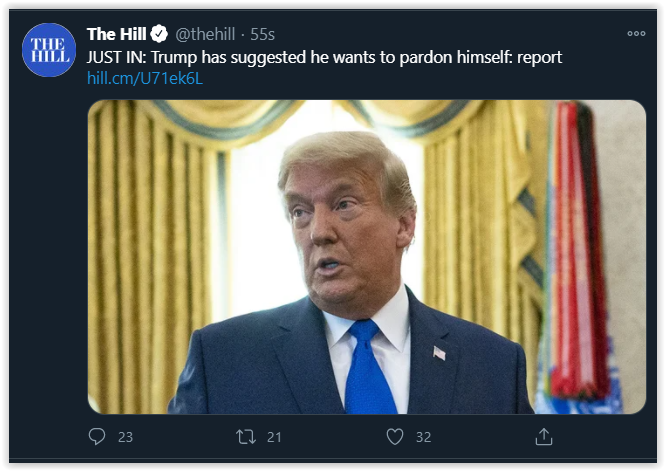
Task: Open The Hill profile avatar
Action: [x=49, y=50]
